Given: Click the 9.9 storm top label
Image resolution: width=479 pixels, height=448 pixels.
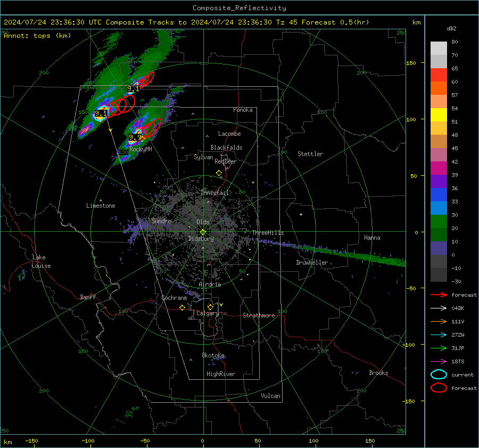Looking at the screenshot, I should pyautogui.click(x=135, y=137).
